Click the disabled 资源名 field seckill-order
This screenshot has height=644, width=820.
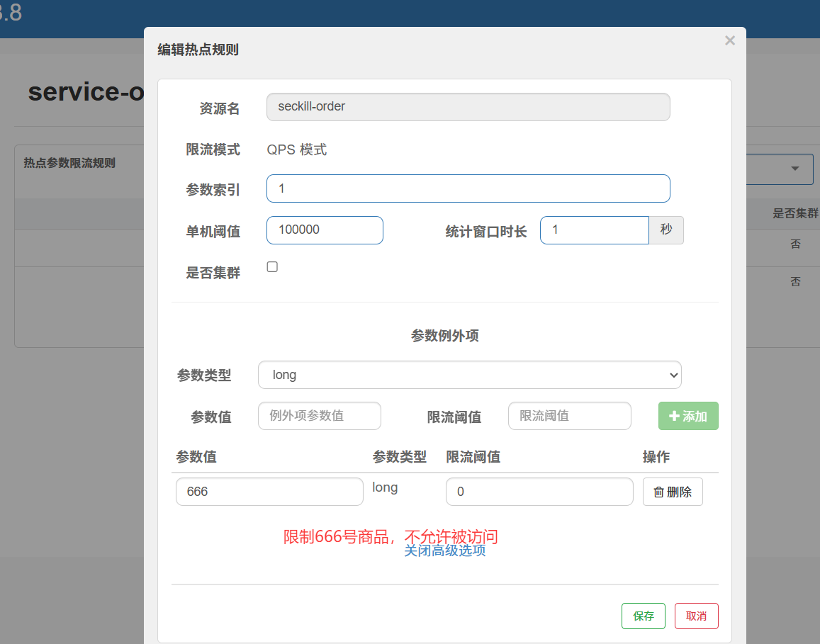pyautogui.click(x=468, y=107)
